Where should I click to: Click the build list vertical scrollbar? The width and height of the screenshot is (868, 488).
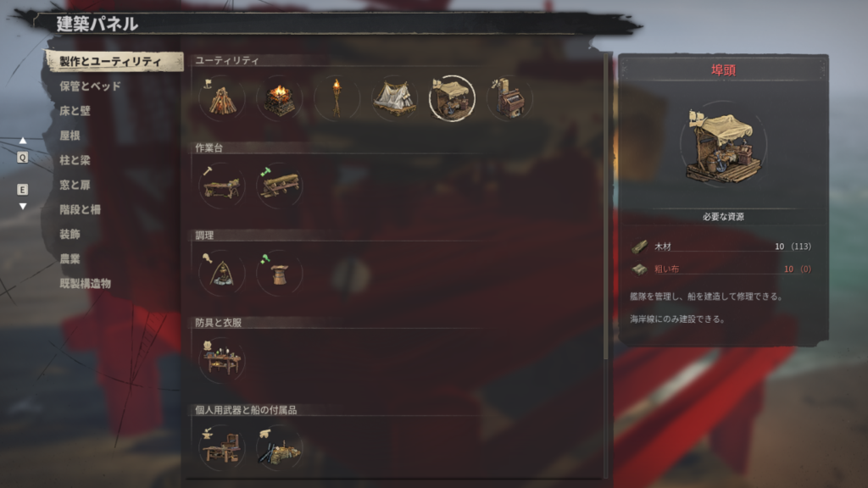(x=606, y=205)
